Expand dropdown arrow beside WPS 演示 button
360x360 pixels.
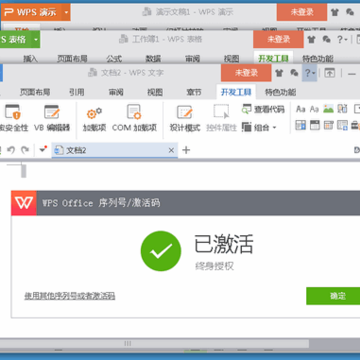point(66,13)
